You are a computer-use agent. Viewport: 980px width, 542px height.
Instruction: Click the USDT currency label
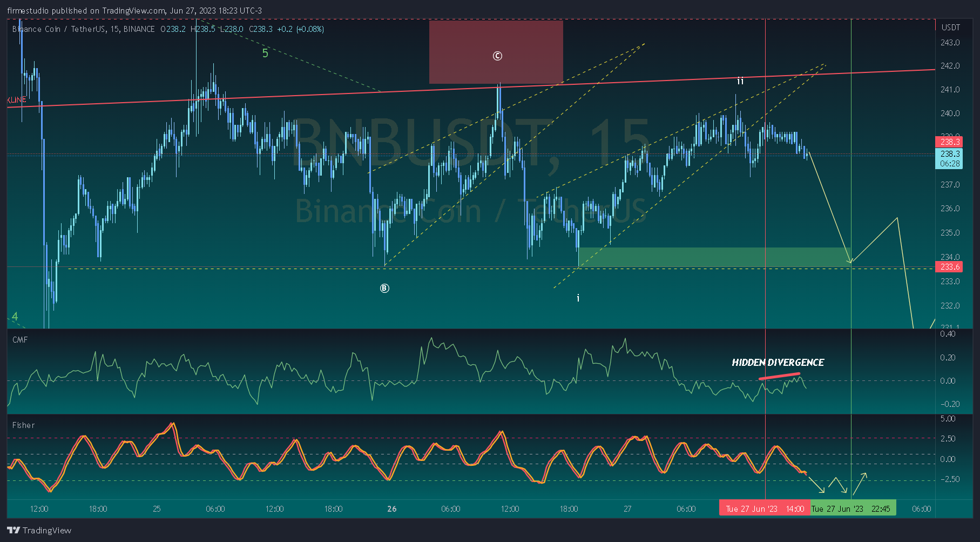point(951,28)
